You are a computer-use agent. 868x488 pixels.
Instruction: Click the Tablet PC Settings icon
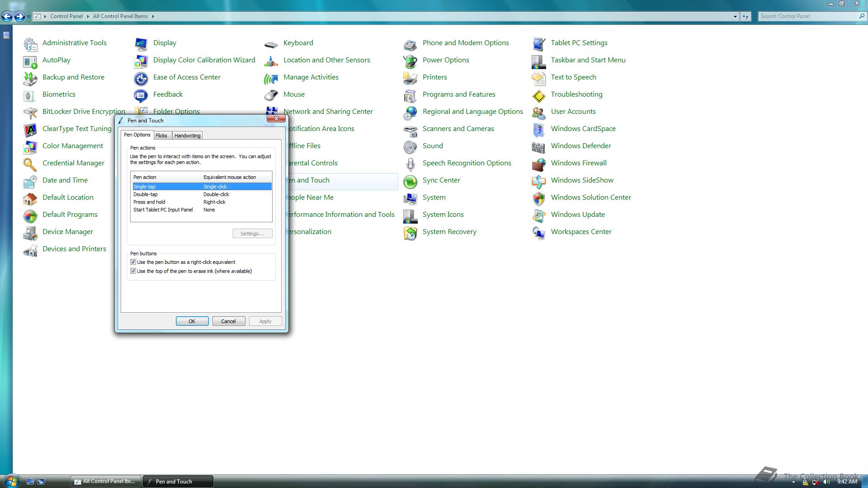(539, 44)
